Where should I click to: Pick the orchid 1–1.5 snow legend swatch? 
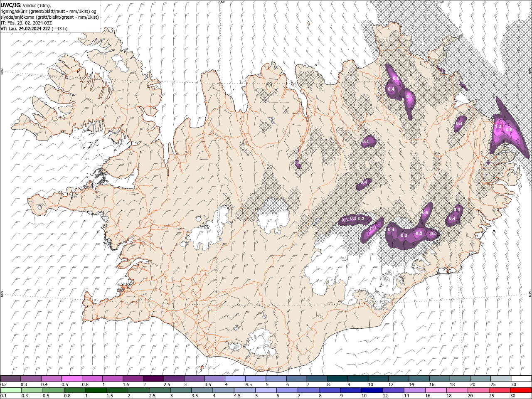point(113,379)
